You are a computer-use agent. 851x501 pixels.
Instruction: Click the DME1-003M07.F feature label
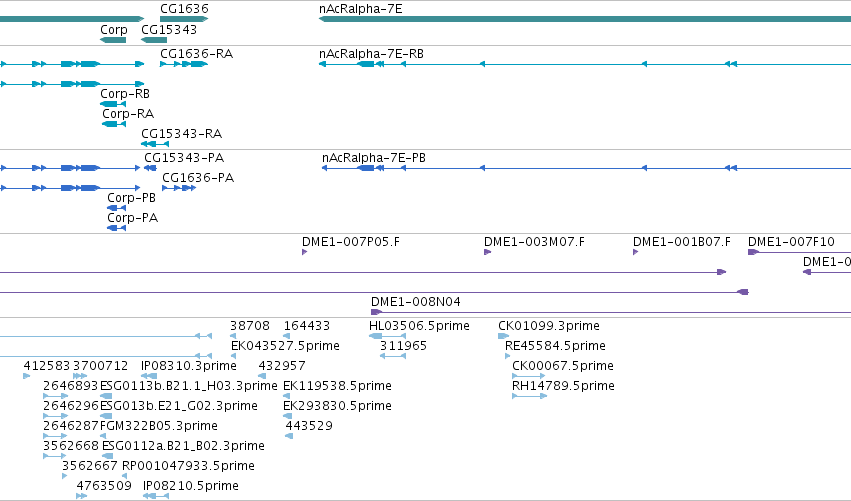pos(534,242)
